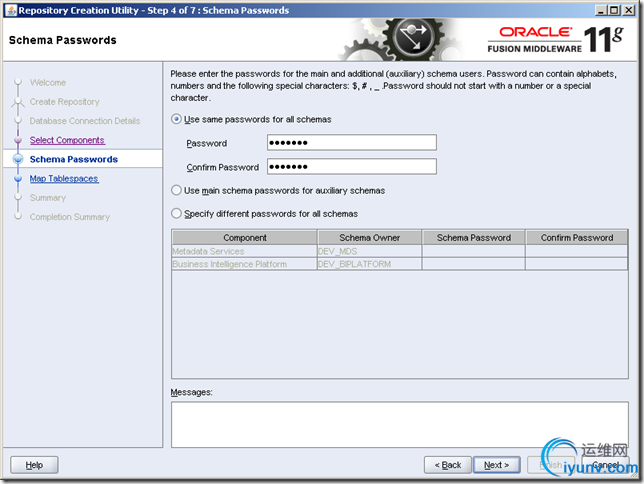644x484 pixels.
Task: Click the Schema Passwords step in sidebar
Action: [74, 159]
